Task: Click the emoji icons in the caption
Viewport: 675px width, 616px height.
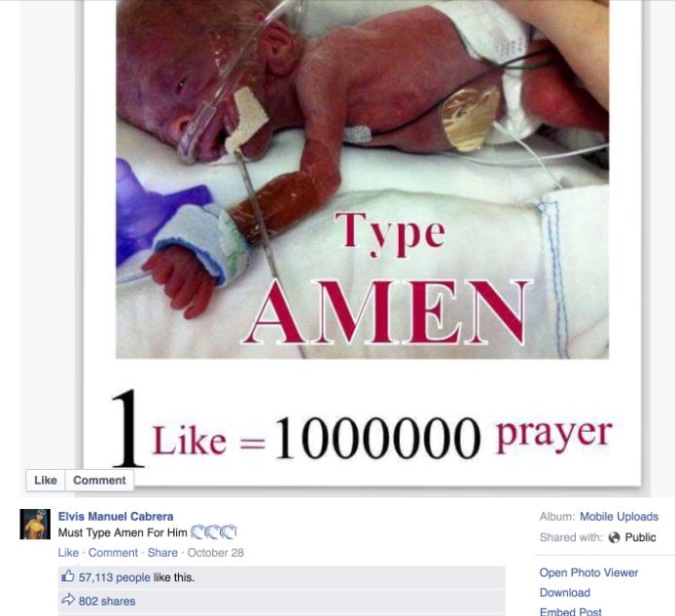Action: (214, 532)
